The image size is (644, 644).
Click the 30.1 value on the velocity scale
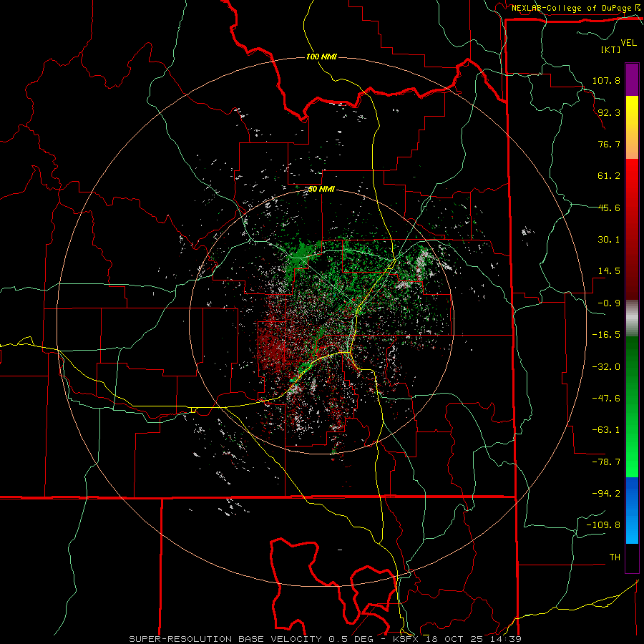coord(609,240)
